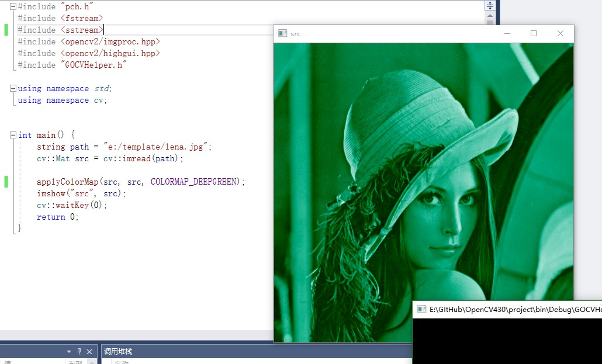Click the applyColorMap function name
Image resolution: width=602 pixels, height=364 pixels.
(68, 182)
